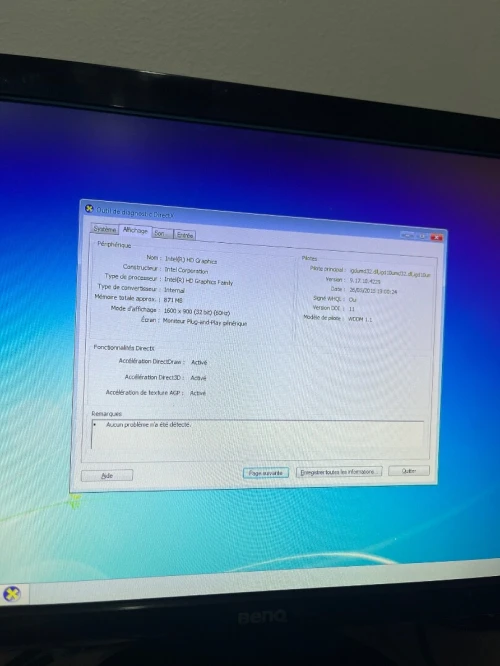Minimize the DirectX diagnostic window
The width and height of the screenshot is (500, 666).
point(407,235)
